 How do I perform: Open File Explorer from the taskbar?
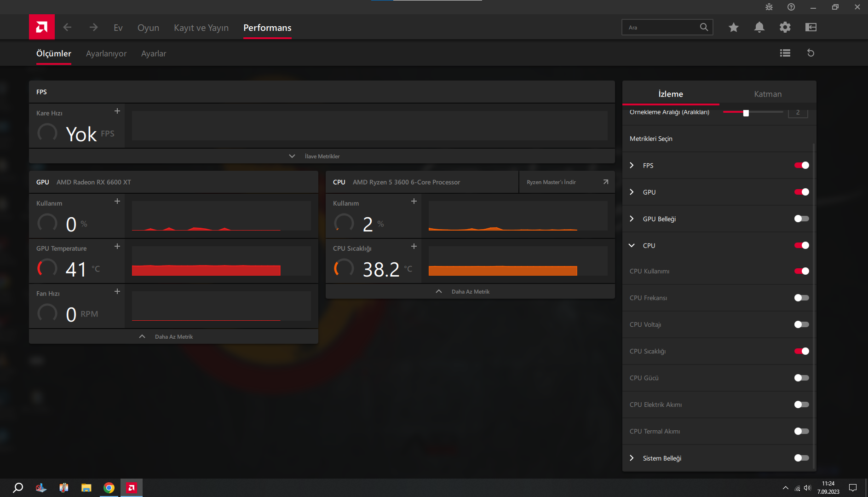tap(86, 488)
